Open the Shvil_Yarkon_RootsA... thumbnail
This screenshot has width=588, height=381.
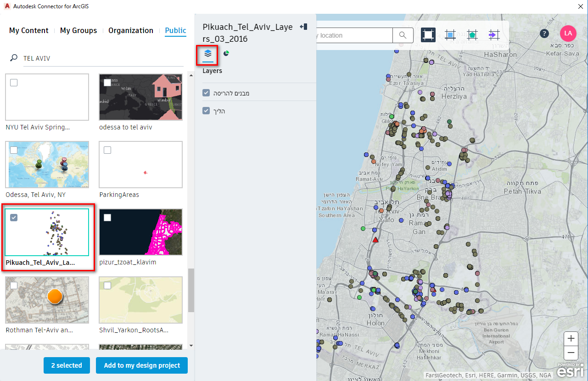[x=141, y=300]
